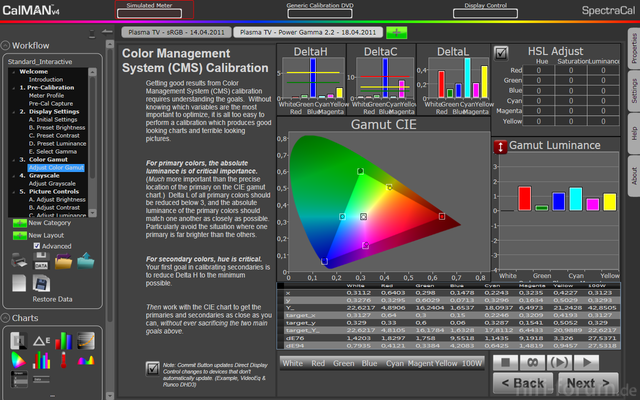Screen dimensions: 640x400
Task: Collapse the 5. Picture Controls tree node
Action: pyautogui.click(x=14, y=192)
